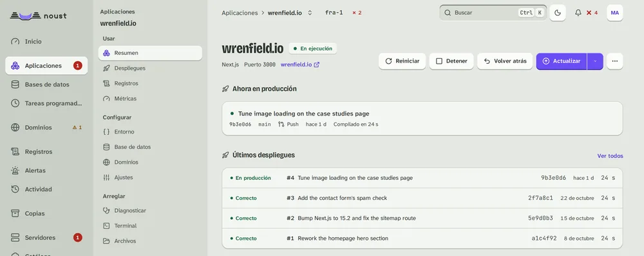Click the Volver atrás button

pos(505,61)
